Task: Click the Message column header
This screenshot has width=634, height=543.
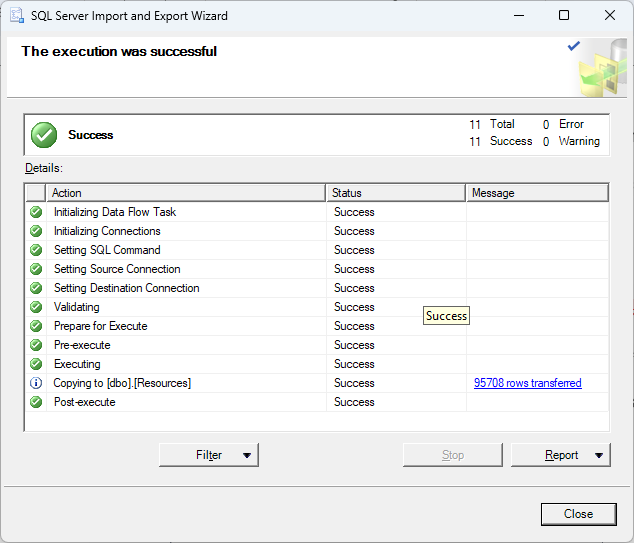Action: coord(537,193)
